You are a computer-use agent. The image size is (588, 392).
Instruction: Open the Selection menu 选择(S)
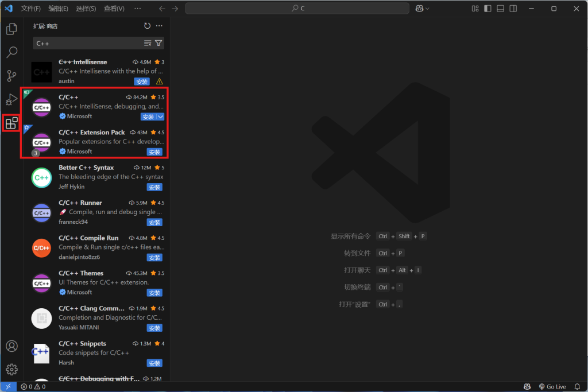tap(86, 9)
